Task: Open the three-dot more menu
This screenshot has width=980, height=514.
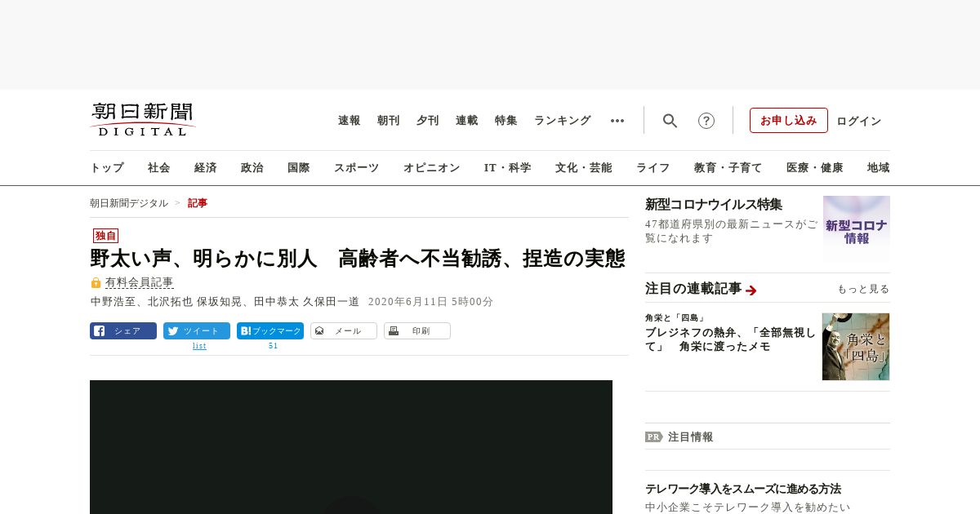Action: [617, 121]
